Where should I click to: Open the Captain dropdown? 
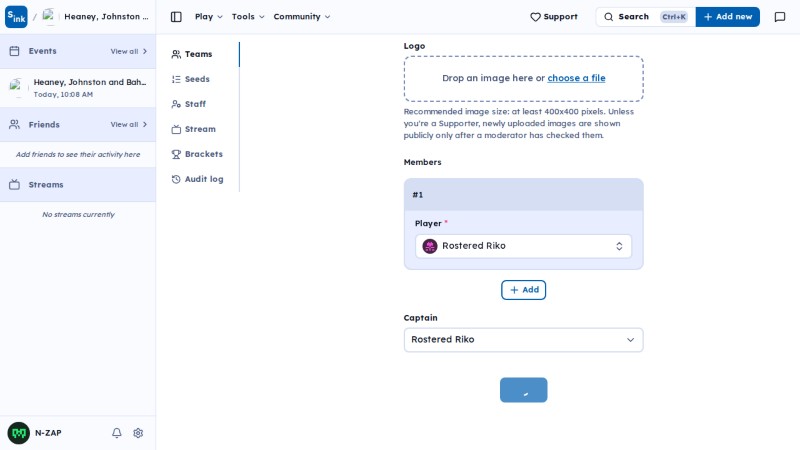(523, 340)
